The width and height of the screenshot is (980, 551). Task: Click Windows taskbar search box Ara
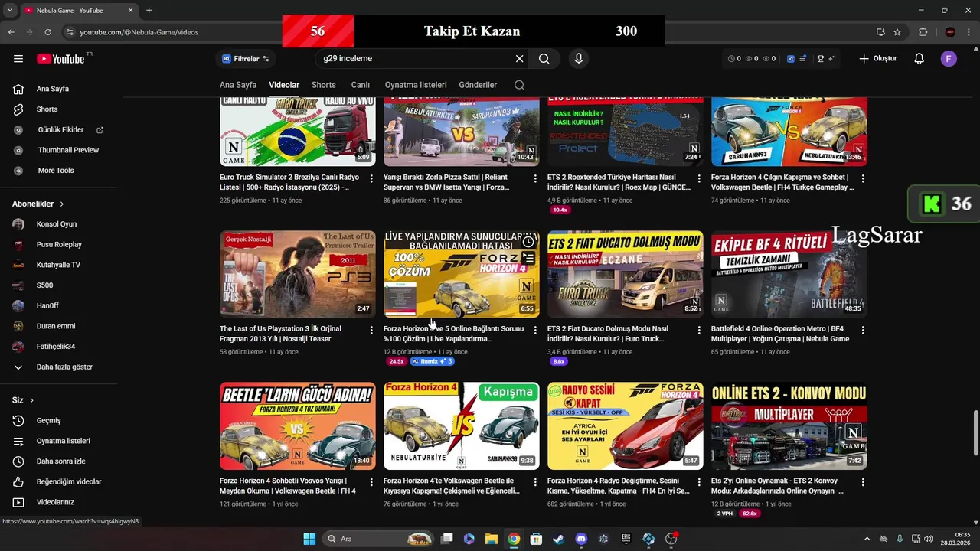[378, 539]
